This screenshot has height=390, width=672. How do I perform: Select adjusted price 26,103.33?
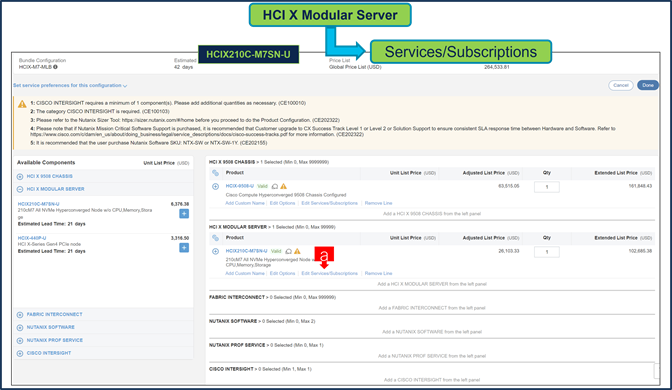[x=509, y=251]
